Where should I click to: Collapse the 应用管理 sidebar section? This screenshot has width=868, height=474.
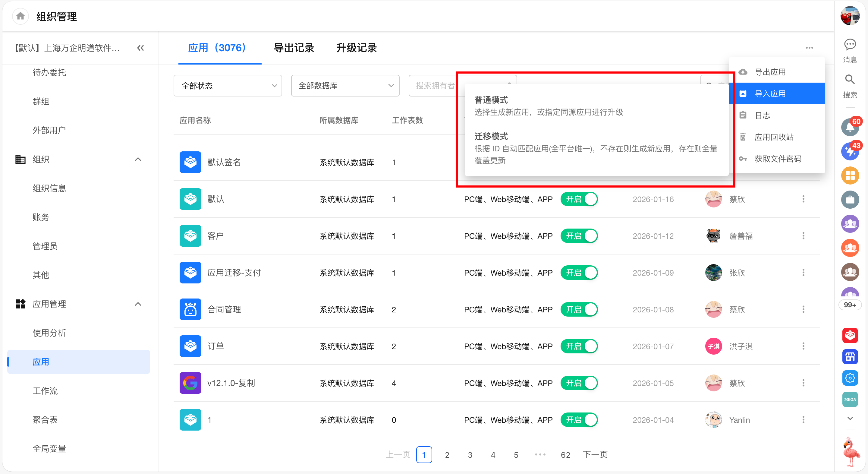pos(138,304)
